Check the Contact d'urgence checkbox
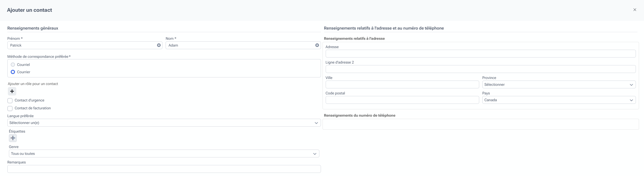 [10, 101]
